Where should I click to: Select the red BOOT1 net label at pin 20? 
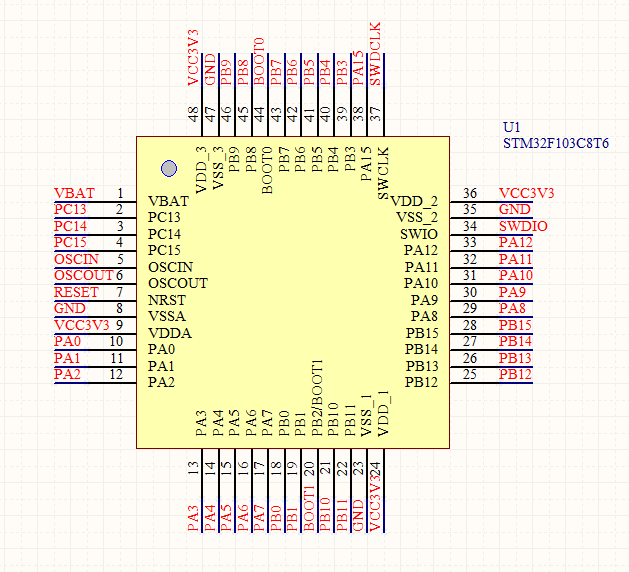pyautogui.click(x=308, y=508)
